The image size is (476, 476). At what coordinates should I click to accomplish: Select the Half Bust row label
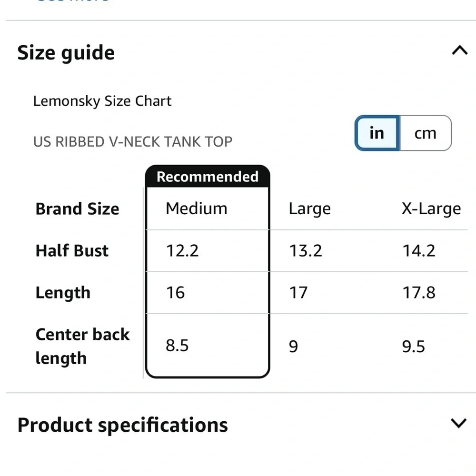coord(71,251)
